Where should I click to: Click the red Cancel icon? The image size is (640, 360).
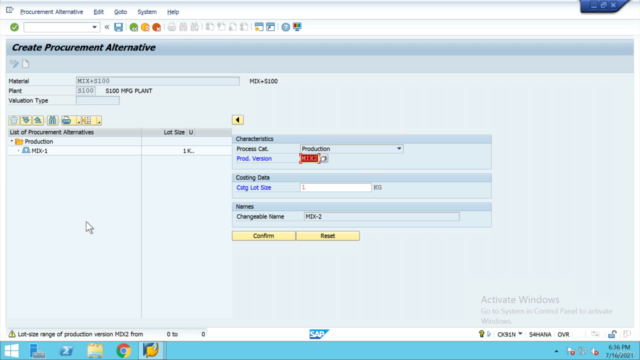(x=156, y=27)
